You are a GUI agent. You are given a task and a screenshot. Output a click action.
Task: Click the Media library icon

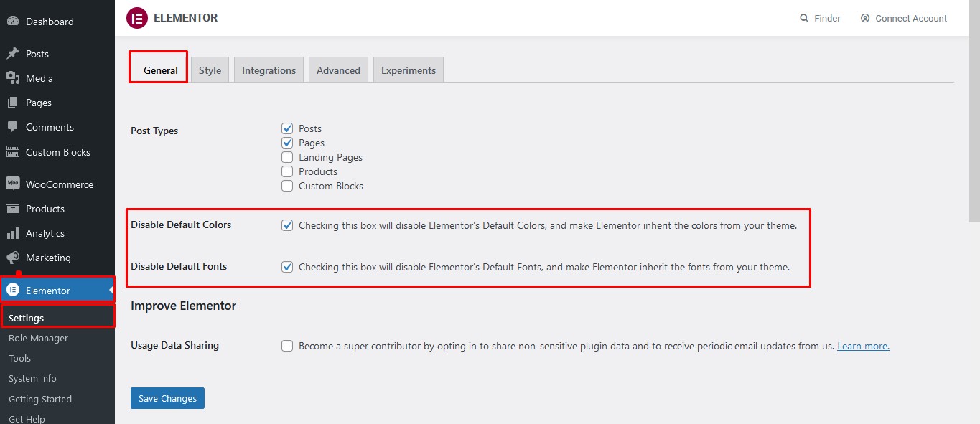(13, 78)
